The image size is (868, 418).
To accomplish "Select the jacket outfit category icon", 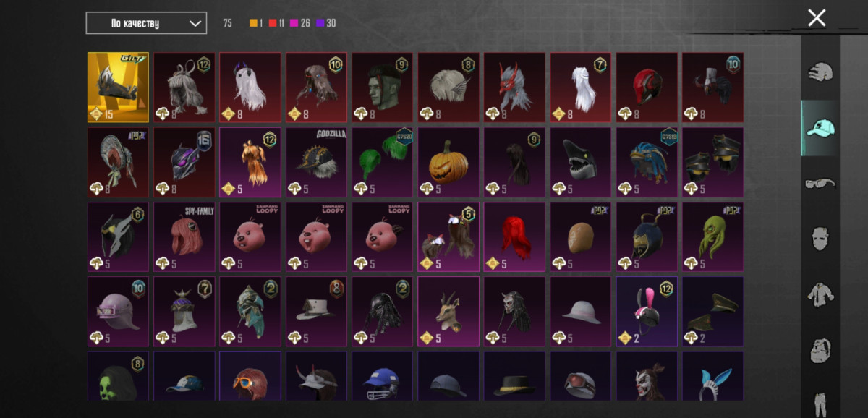I will 820,294.
